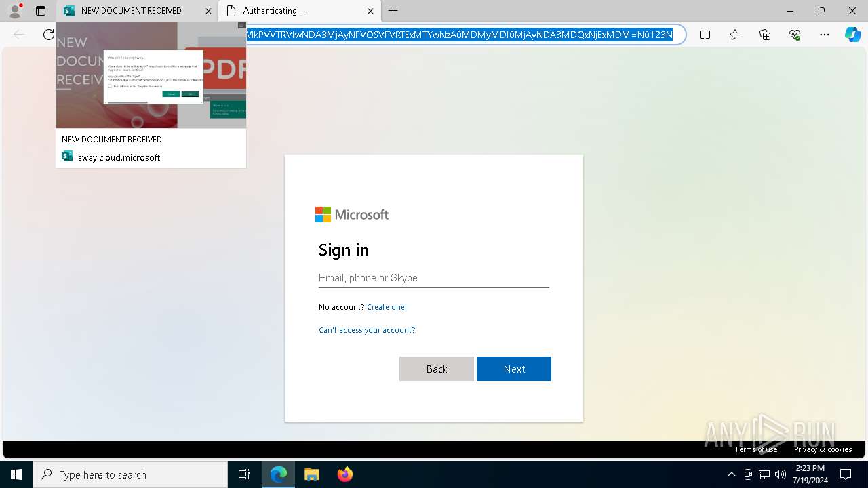Click the Microsoft logo
Screen dimensions: 868x488
pos(352,215)
